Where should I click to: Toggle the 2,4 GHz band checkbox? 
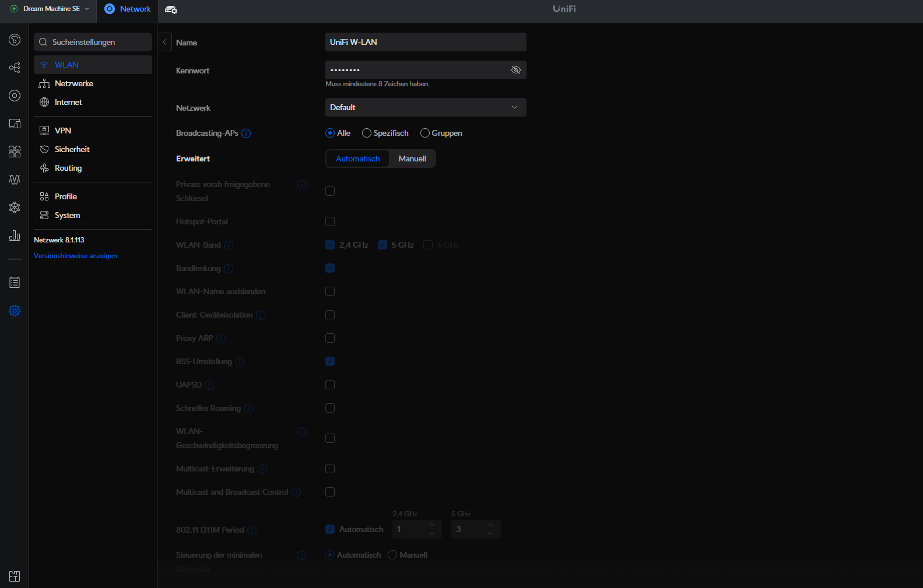pyautogui.click(x=330, y=245)
